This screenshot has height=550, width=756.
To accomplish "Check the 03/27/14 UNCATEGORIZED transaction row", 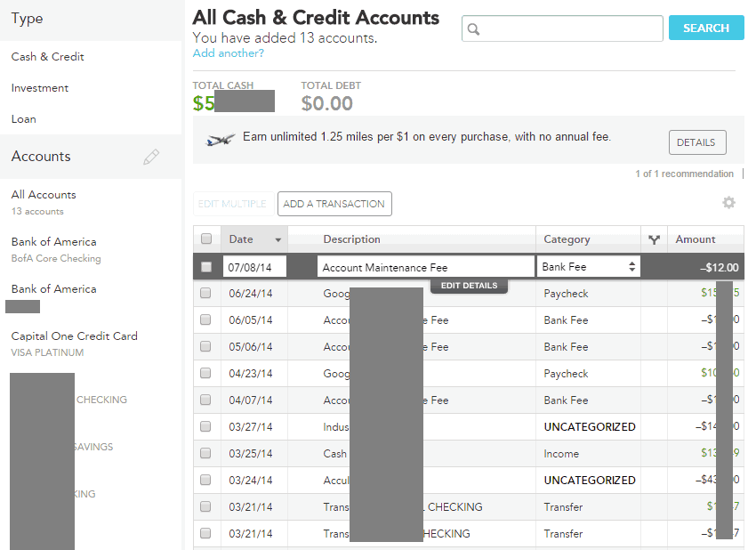I will point(206,426).
